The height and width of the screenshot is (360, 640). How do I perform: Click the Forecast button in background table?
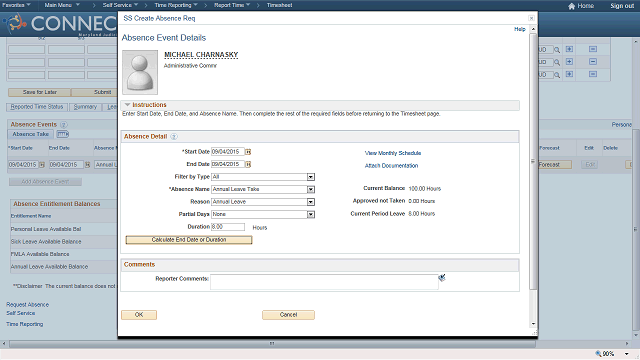pos(554,164)
